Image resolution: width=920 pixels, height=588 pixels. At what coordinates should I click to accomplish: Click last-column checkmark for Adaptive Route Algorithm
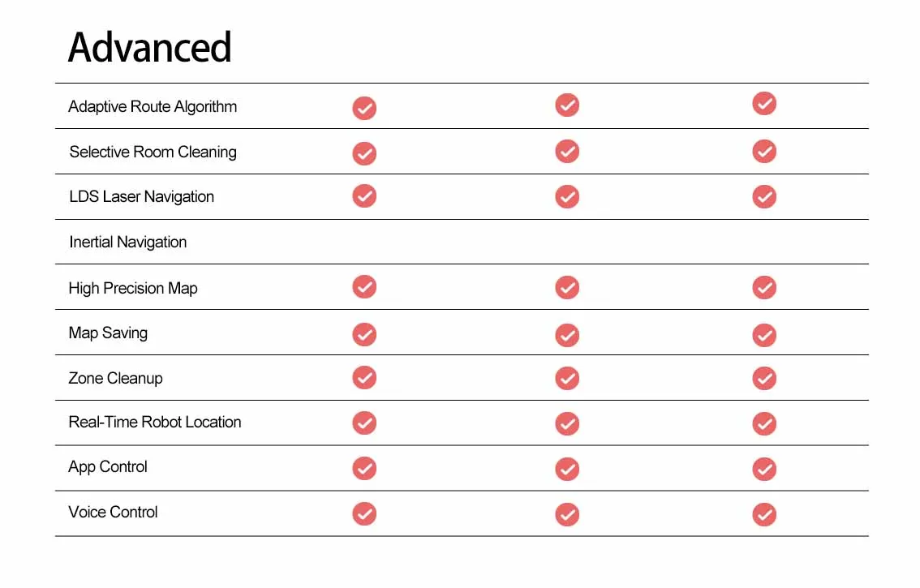[764, 104]
